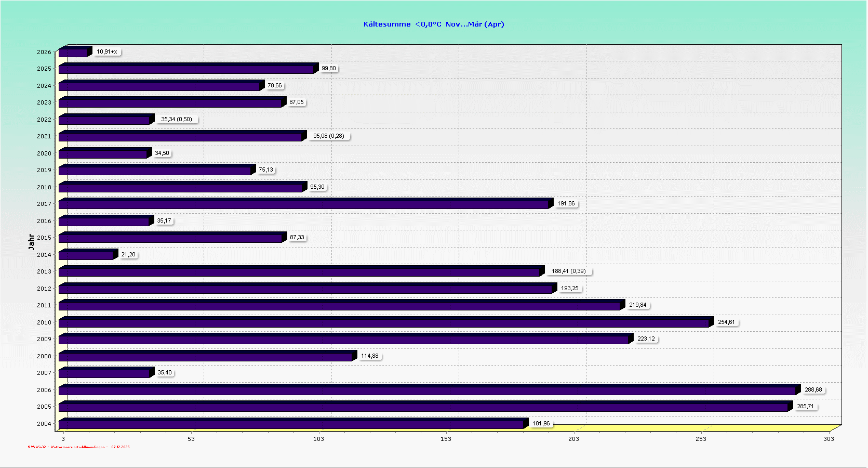Select the 2014 bar's value label 21,20
The image size is (868, 468).
[x=128, y=255]
